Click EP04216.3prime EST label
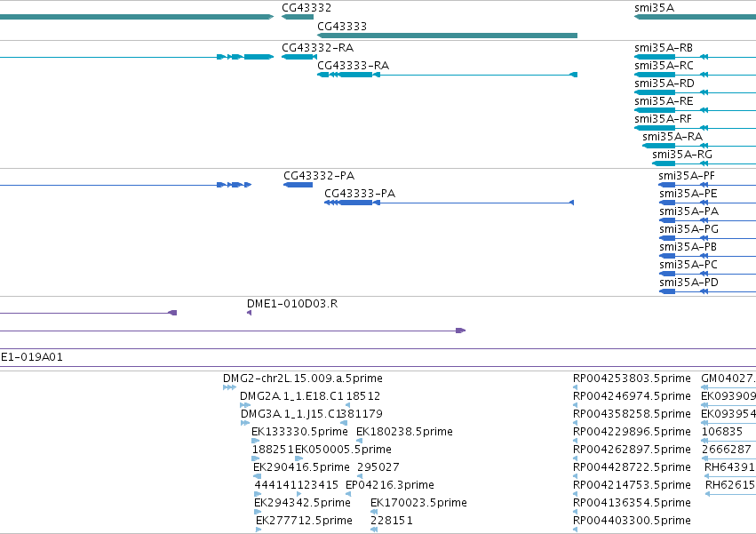Image resolution: width=756 pixels, height=534 pixels. pos(390,485)
